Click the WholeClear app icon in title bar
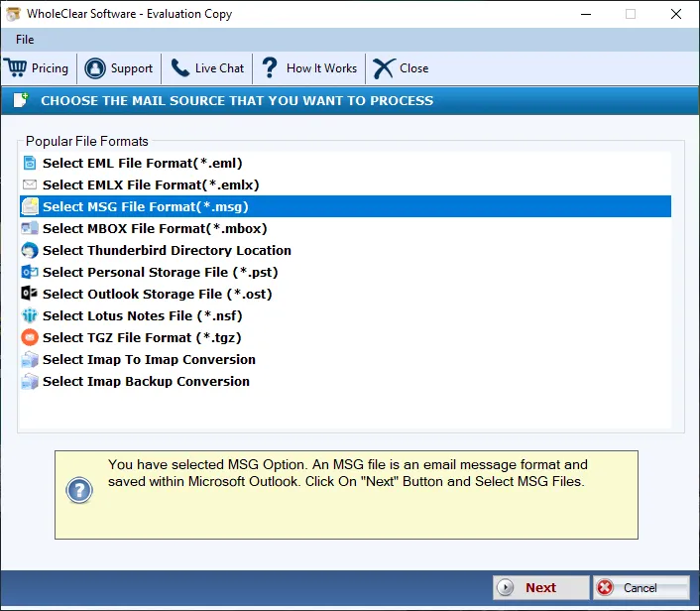Viewport: 700px width, 611px height. click(14, 14)
